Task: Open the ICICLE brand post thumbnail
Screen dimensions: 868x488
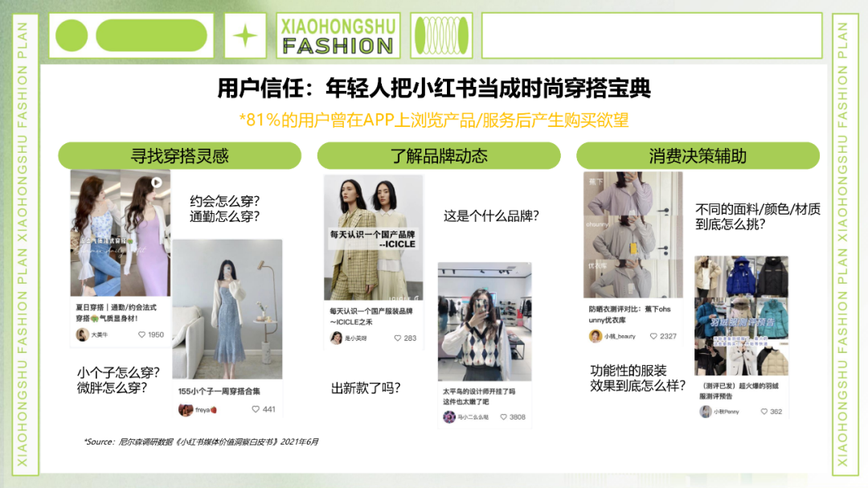Action: (373, 238)
